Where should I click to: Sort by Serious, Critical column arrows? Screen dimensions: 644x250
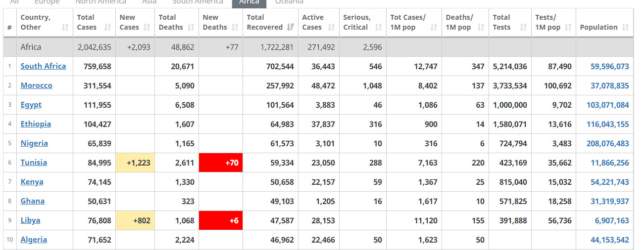(378, 27)
